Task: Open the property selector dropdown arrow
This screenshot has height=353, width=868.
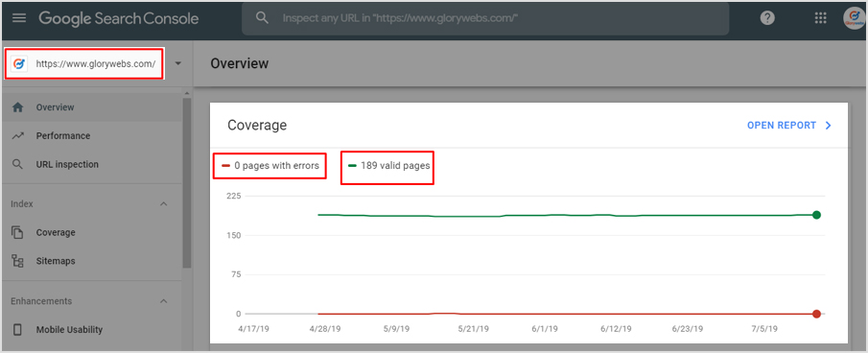Action: [177, 63]
